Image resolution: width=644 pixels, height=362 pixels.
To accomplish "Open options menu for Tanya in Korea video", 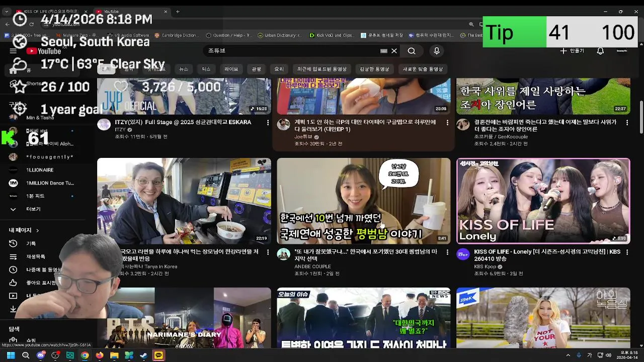I will point(268,252).
